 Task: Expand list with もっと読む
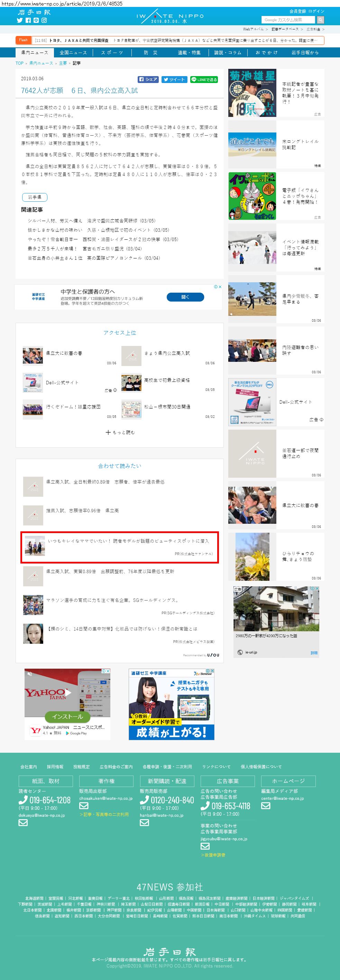120,432
